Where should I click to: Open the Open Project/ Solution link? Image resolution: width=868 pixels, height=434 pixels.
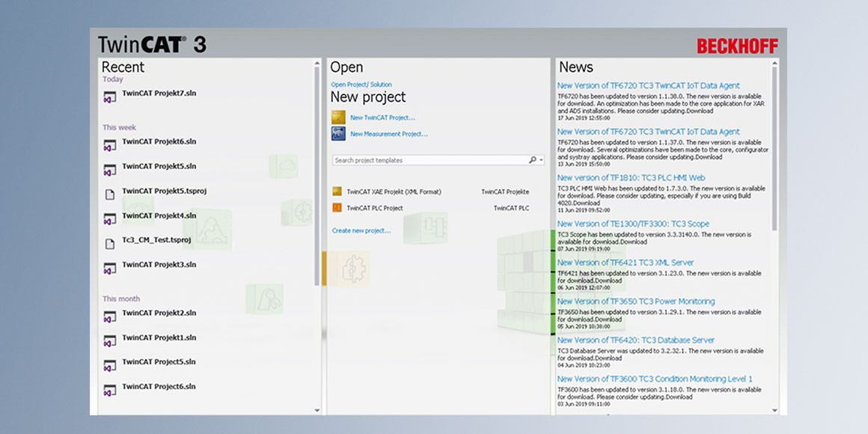pyautogui.click(x=361, y=85)
